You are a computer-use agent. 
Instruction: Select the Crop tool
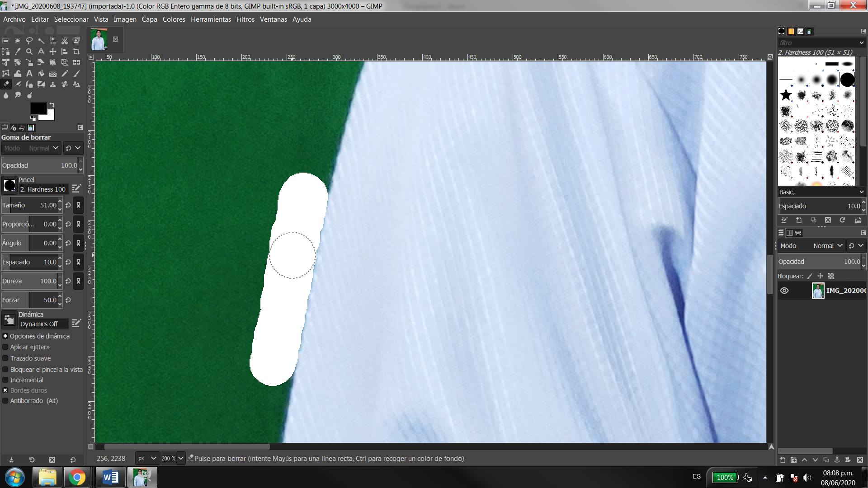[76, 52]
